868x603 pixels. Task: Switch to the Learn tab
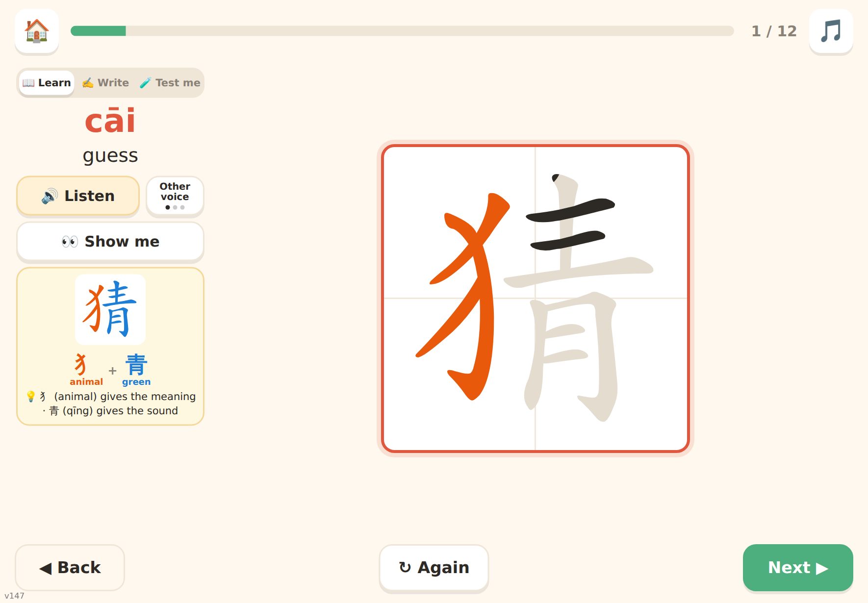coord(47,83)
